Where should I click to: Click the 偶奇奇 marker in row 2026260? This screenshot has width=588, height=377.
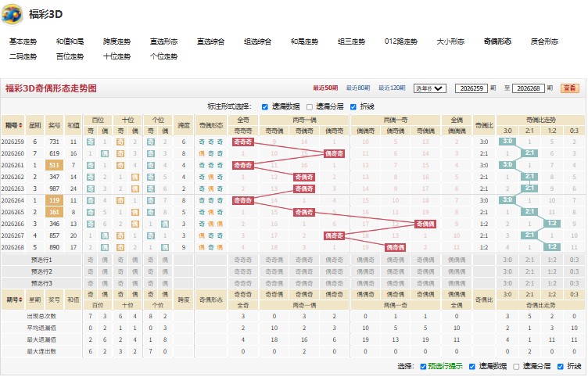(334, 153)
